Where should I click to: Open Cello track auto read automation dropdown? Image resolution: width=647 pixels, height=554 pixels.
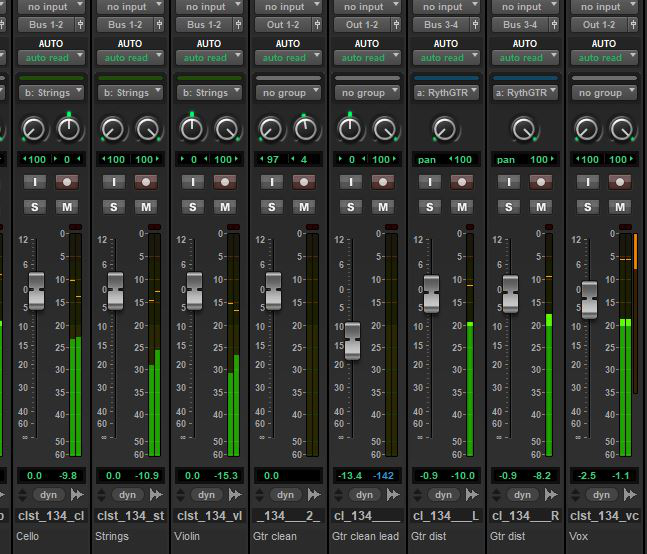[52, 58]
